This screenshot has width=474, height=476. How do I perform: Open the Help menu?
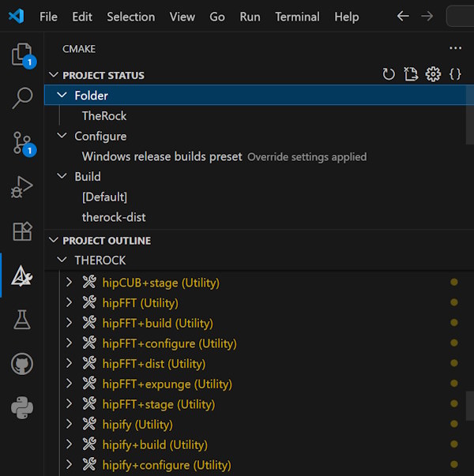[x=347, y=17]
